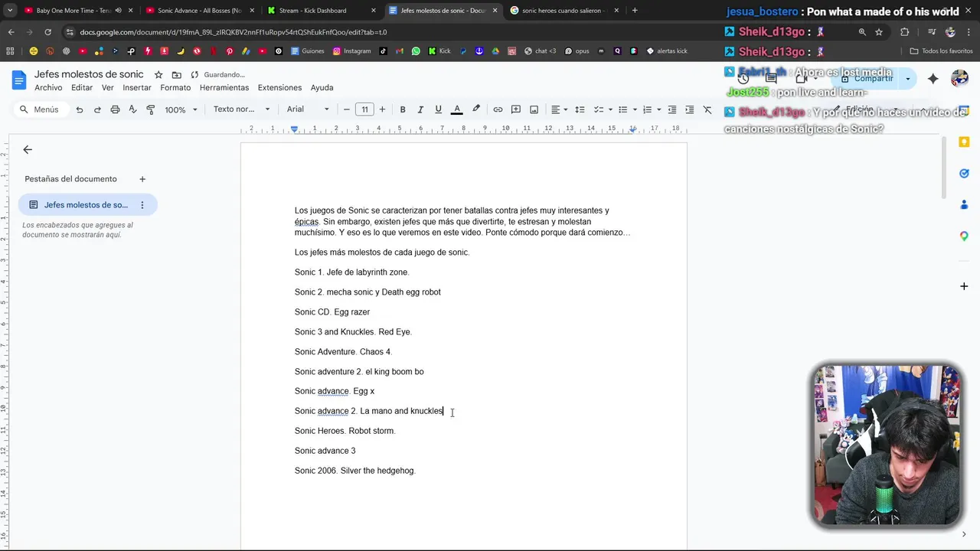Viewport: 980px width, 551px height.
Task: Add a new document tab with plus icon
Action: click(x=142, y=179)
